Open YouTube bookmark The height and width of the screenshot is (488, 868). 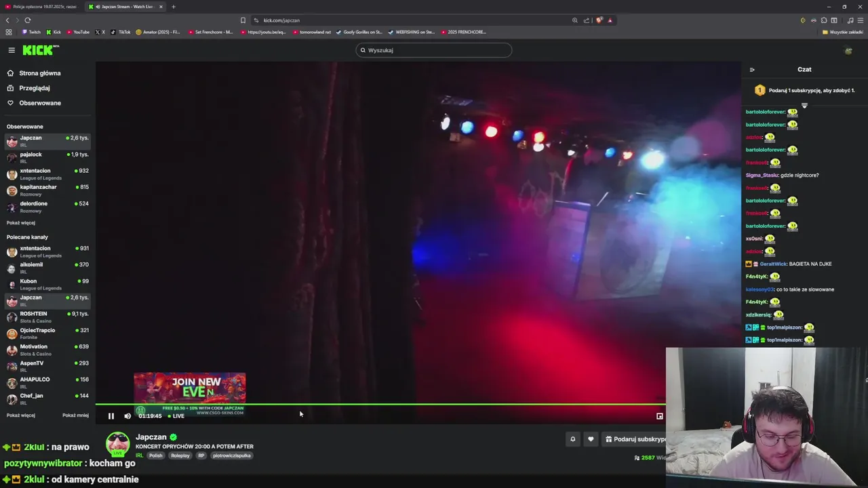[77, 32]
